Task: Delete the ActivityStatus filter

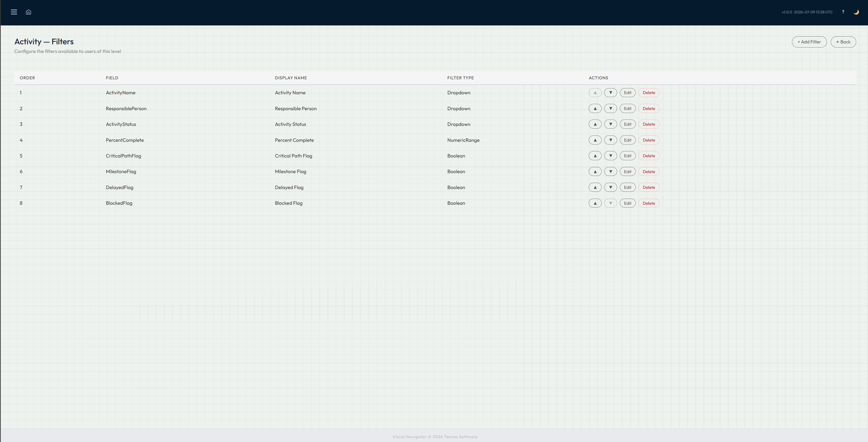Action: pos(649,124)
